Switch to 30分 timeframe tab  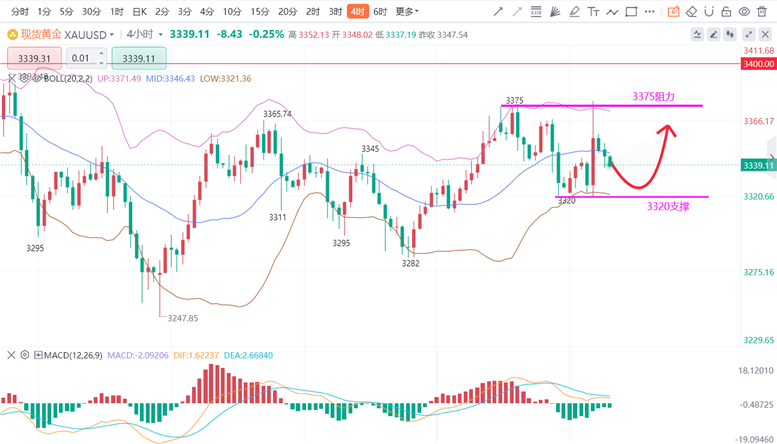coord(91,11)
